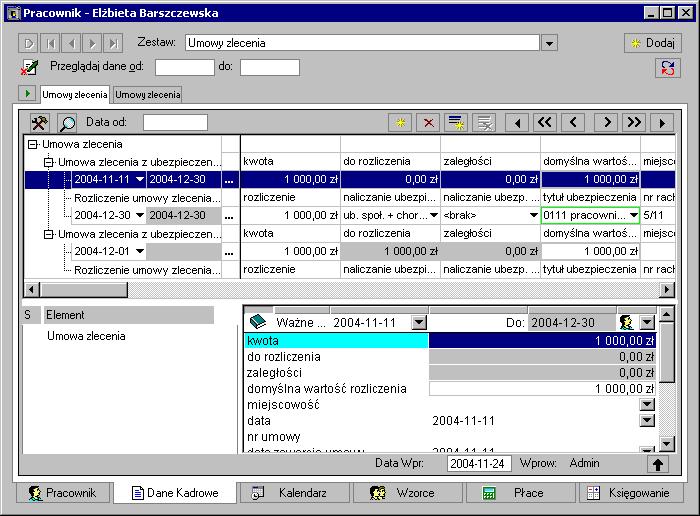Switch to the Płace bottom tab
The width and height of the screenshot is (700, 516).
point(520,493)
